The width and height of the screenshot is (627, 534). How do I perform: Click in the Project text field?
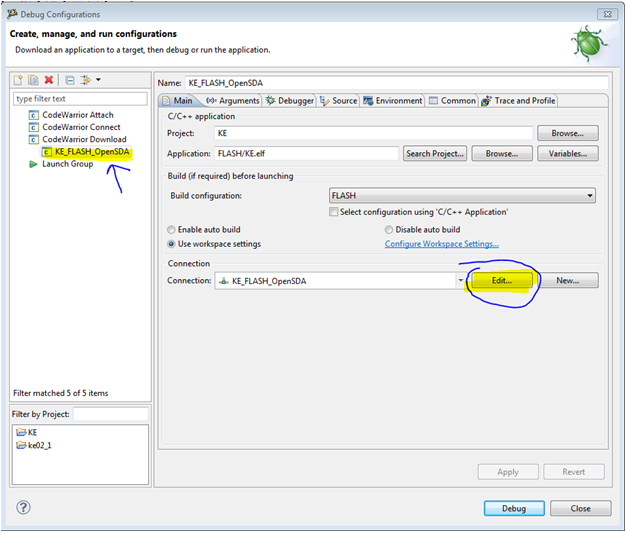click(x=374, y=134)
